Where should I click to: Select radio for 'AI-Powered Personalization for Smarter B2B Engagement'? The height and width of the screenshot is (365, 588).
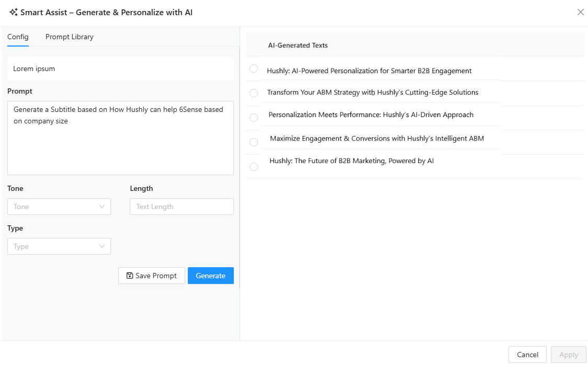(x=254, y=69)
